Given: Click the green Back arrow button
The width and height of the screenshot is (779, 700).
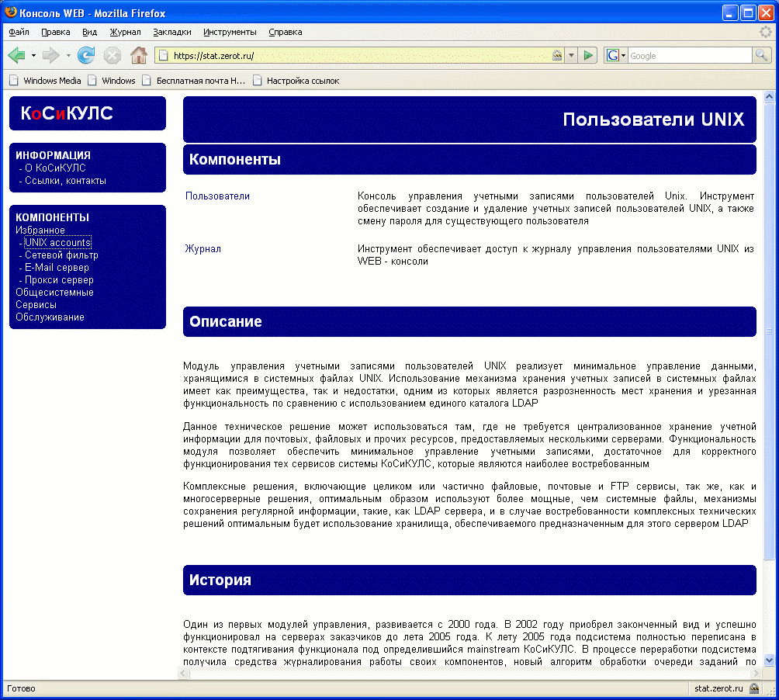Looking at the screenshot, I should click(17, 55).
